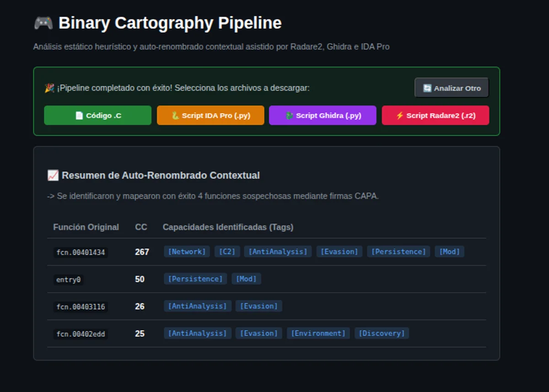Screen dimensions: 549x392
Task: Click [AntiAnalysis] tag in fcn.00402edd row
Action: point(198,333)
